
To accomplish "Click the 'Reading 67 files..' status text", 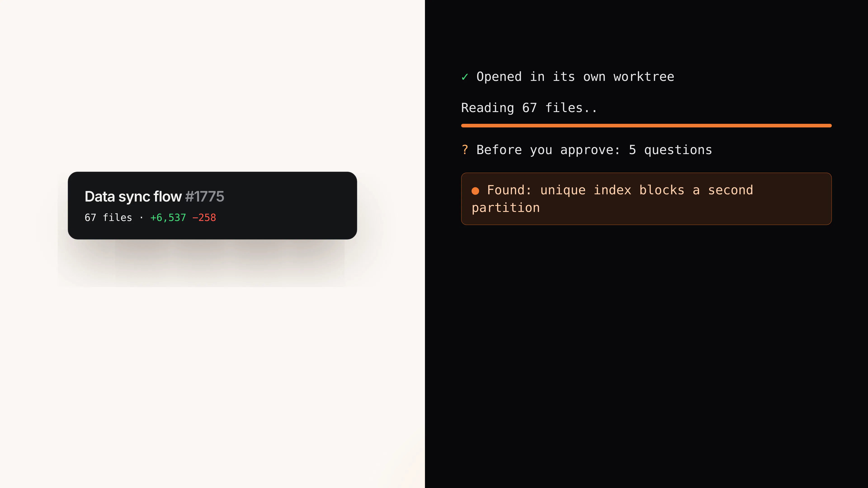I will pyautogui.click(x=529, y=108).
